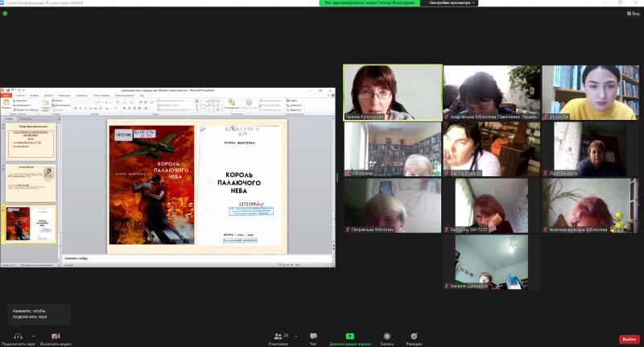Select the Samsung SM-T225 video tile

(x=492, y=205)
